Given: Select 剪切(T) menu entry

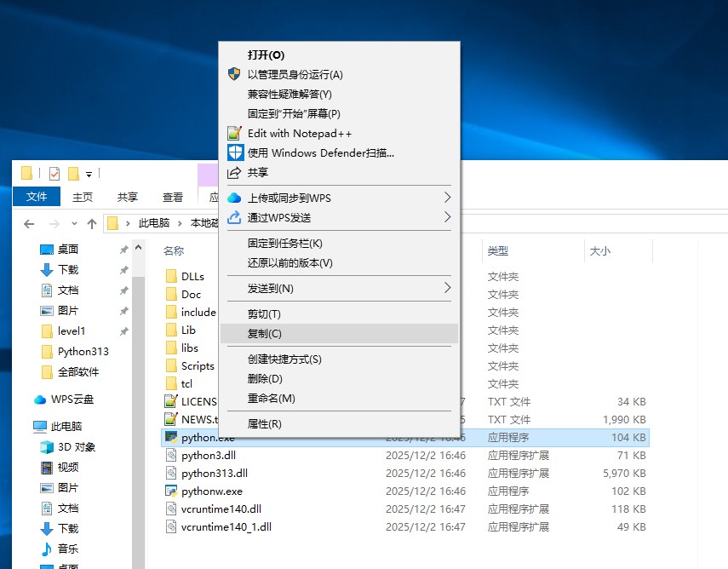Looking at the screenshot, I should point(339,314).
